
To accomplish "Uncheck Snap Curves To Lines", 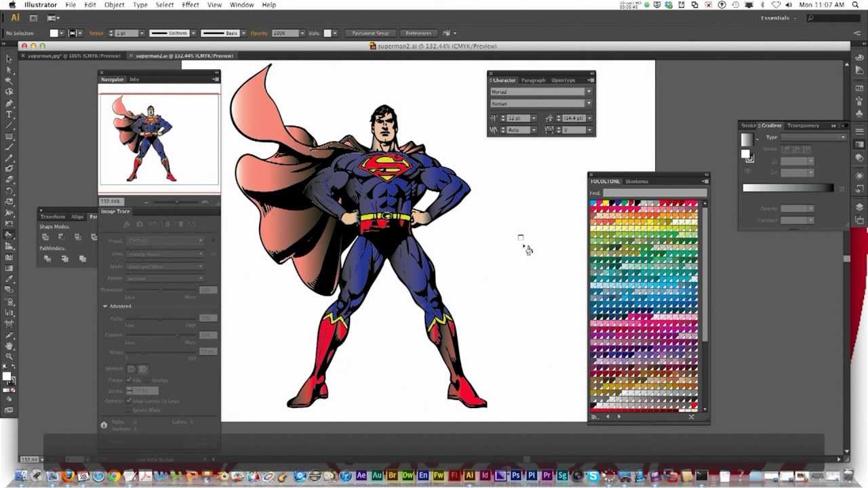I will 129,399.
